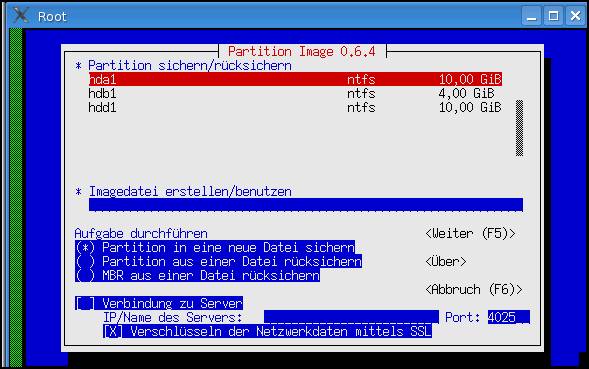Enable 'Verbindung zu Server' checkbox
The image size is (589, 369).
(159, 303)
